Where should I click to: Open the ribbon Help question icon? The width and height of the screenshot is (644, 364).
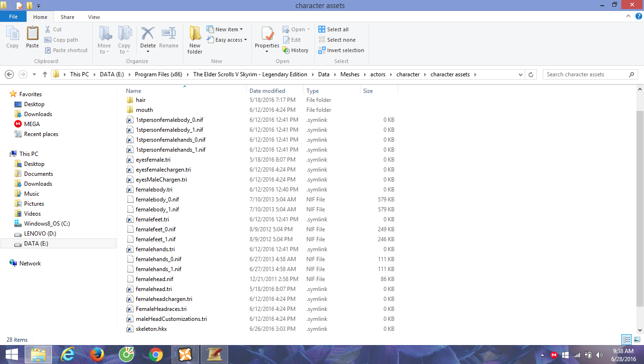638,17
